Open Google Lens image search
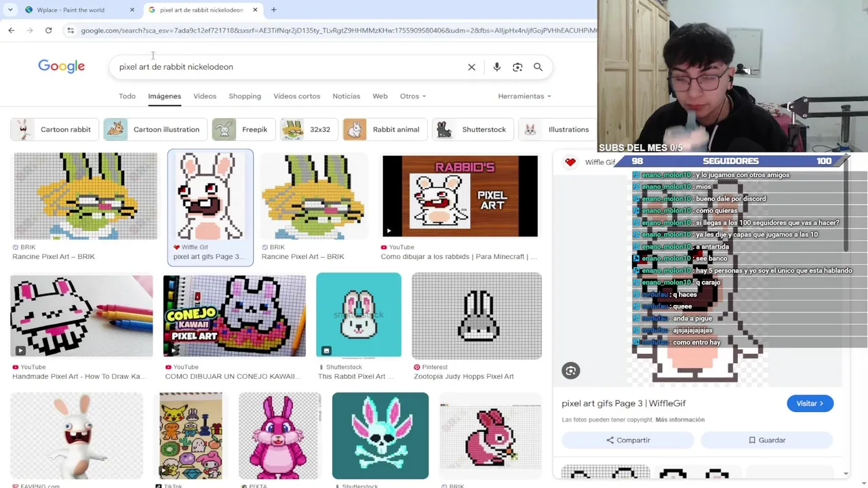 click(517, 67)
